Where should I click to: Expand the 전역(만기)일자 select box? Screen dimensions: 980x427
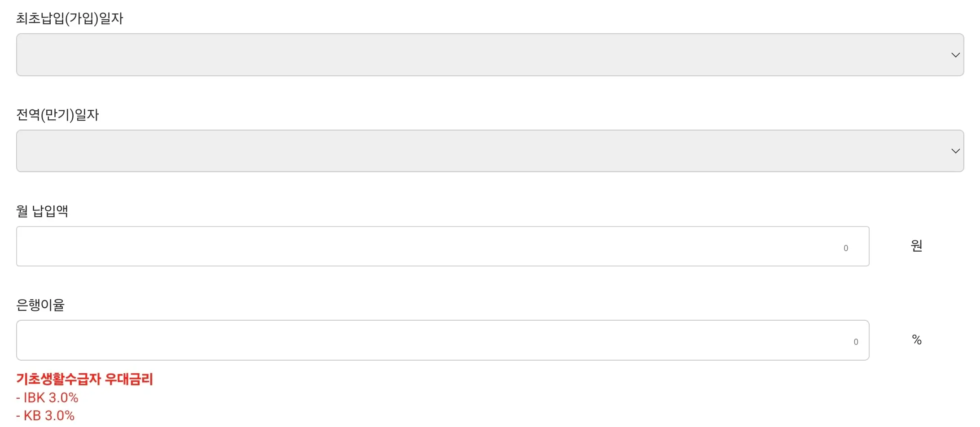489,151
